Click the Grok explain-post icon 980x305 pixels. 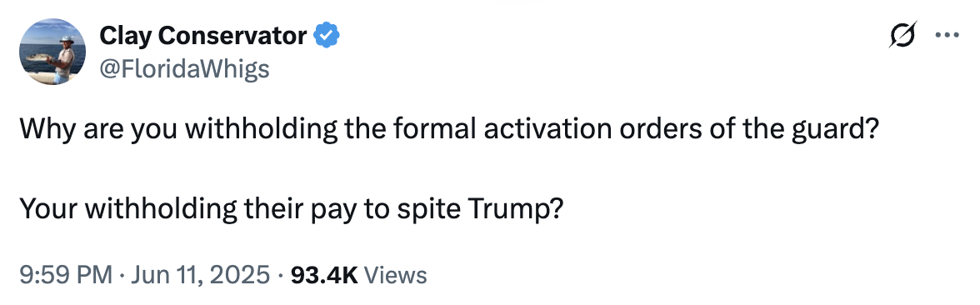903,36
